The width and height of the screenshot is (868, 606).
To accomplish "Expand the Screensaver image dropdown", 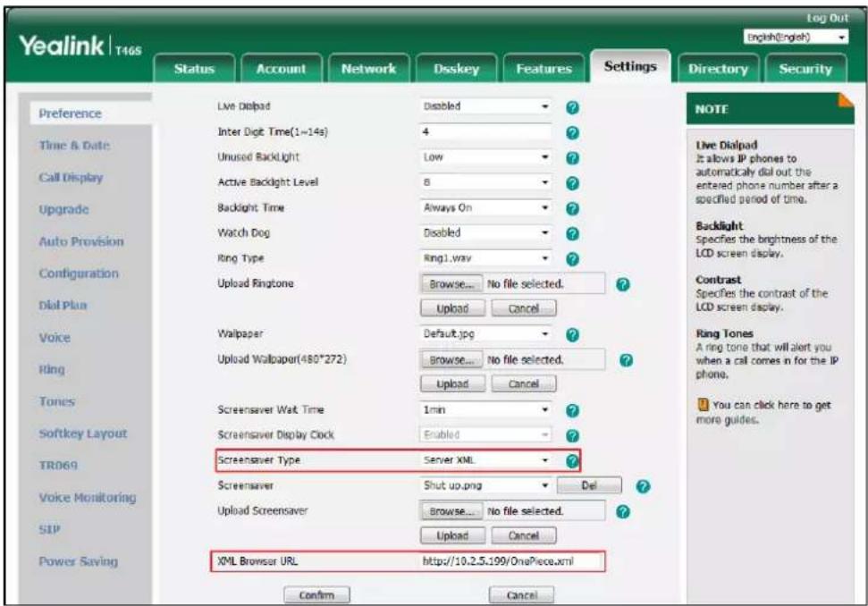I will click(485, 485).
